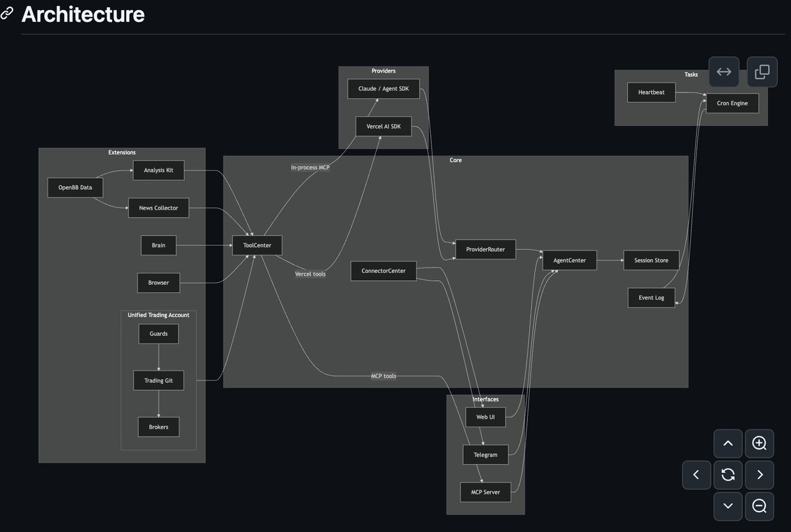Pan the diagram down
Viewport: 791px width, 532px height.
(728, 506)
